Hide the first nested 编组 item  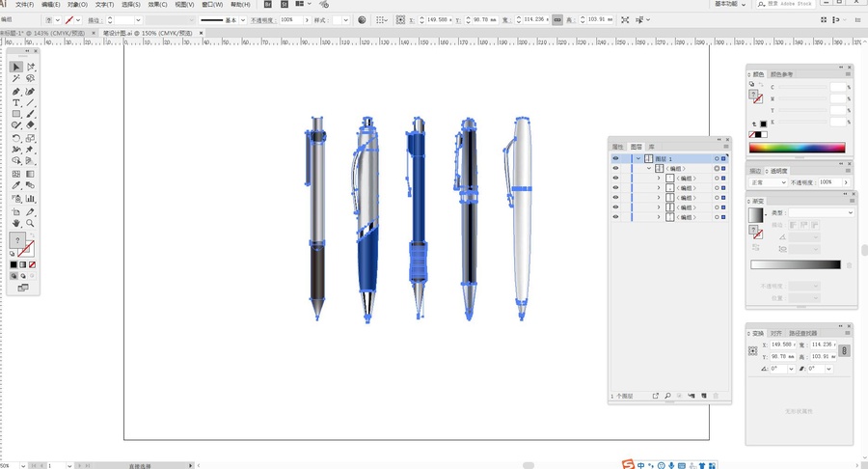pyautogui.click(x=615, y=179)
